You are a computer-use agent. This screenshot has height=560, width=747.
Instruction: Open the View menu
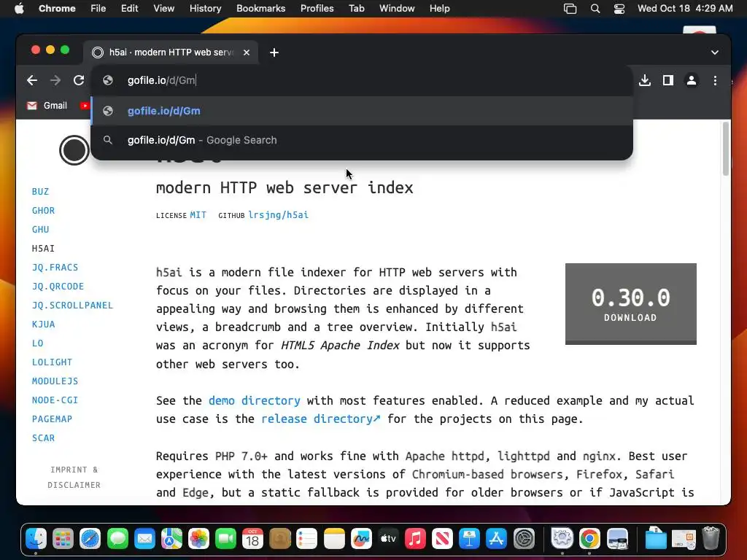[164, 9]
